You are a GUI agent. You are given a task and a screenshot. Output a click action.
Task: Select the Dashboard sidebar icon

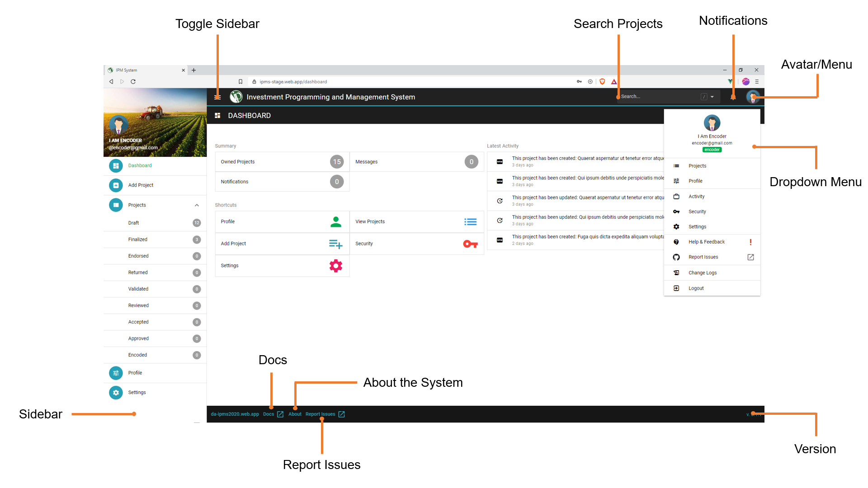tap(116, 165)
